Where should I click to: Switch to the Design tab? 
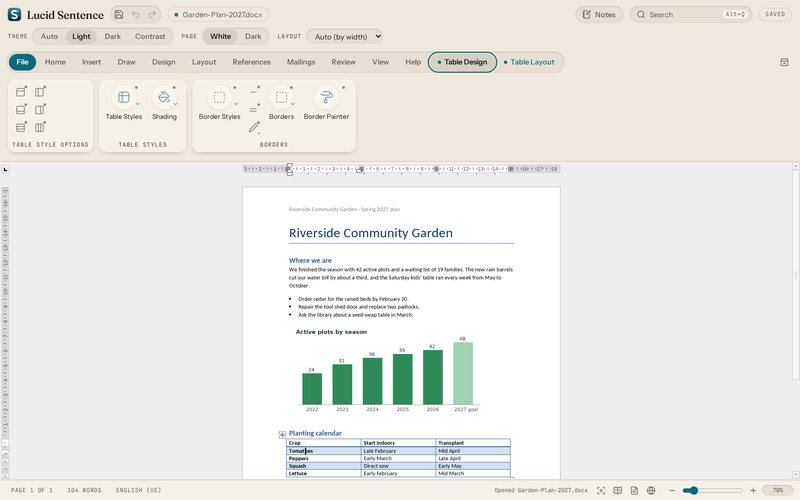pos(163,62)
